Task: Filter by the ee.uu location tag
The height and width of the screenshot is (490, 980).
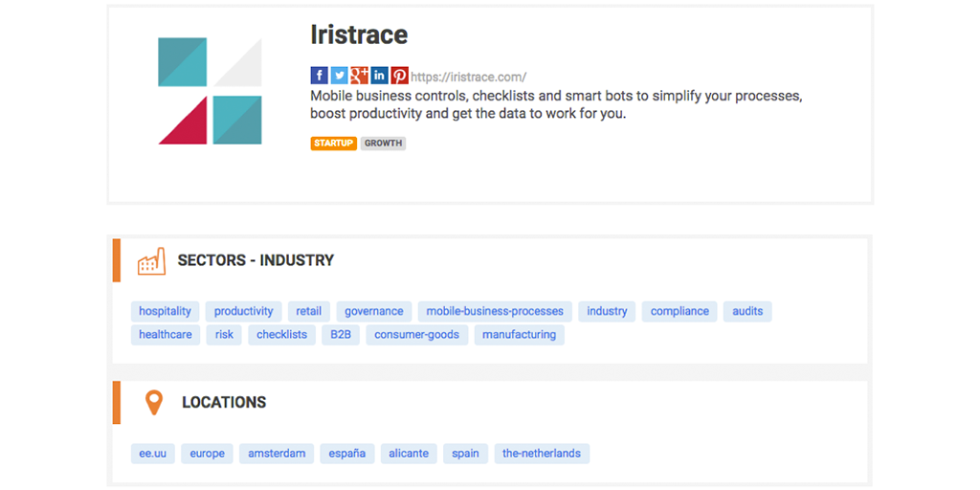Action: pos(153,454)
